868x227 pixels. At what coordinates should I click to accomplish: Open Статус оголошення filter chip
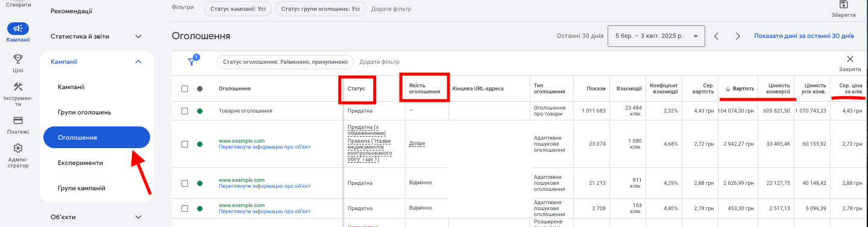pyautogui.click(x=286, y=61)
